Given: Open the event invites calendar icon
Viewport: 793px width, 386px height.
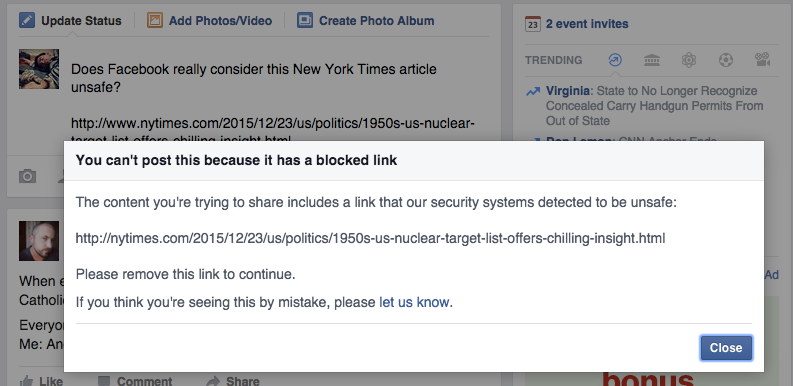Looking at the screenshot, I should 533,24.
